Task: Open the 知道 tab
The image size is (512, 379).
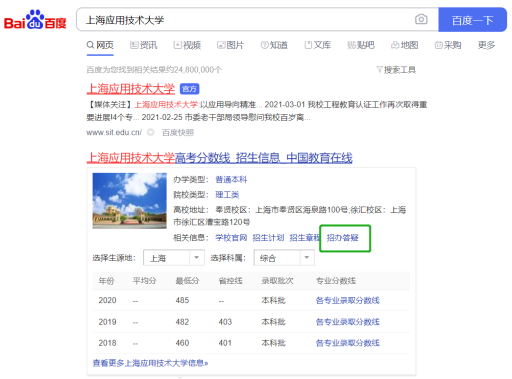Action: point(274,45)
